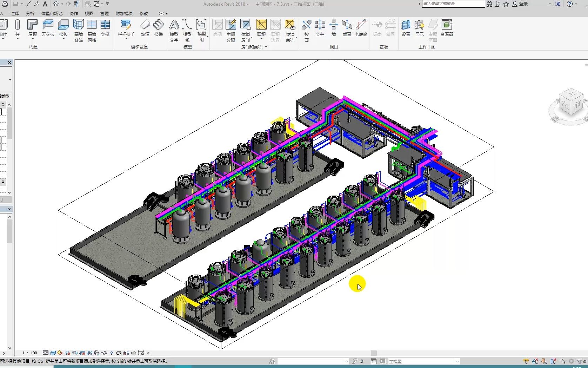
Task: Switch to the 视图 ribbon tab
Action: [89, 13]
